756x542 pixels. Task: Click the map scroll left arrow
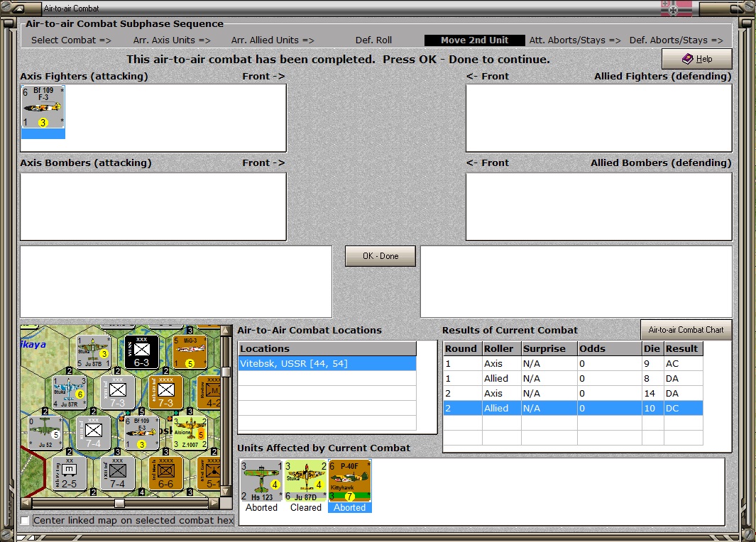(26, 503)
